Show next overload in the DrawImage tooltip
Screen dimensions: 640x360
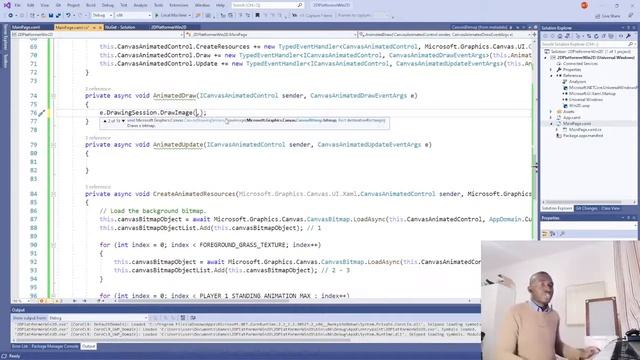[x=123, y=121]
